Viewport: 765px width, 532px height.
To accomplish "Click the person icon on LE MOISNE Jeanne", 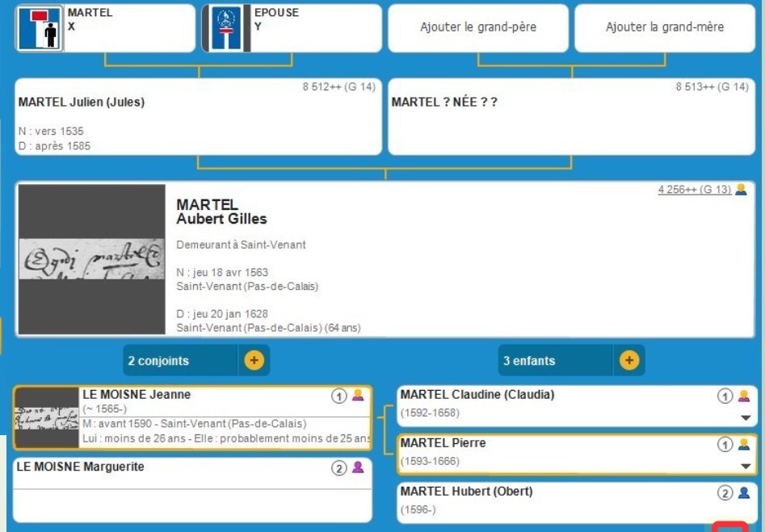I will pyautogui.click(x=358, y=396).
